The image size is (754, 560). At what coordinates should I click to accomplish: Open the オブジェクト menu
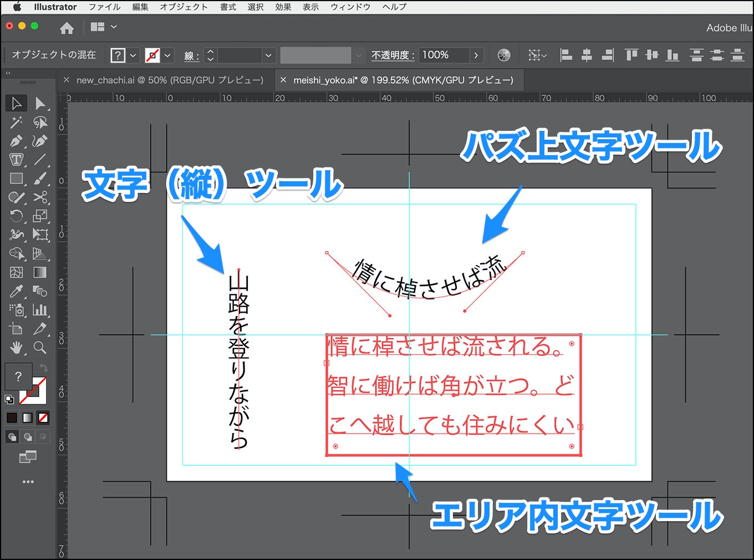tap(184, 7)
